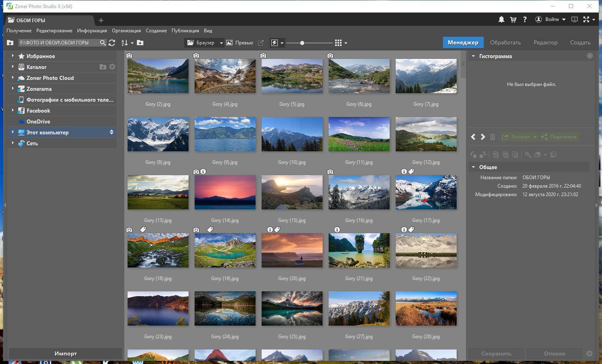Open the Создание menu

pos(156,31)
